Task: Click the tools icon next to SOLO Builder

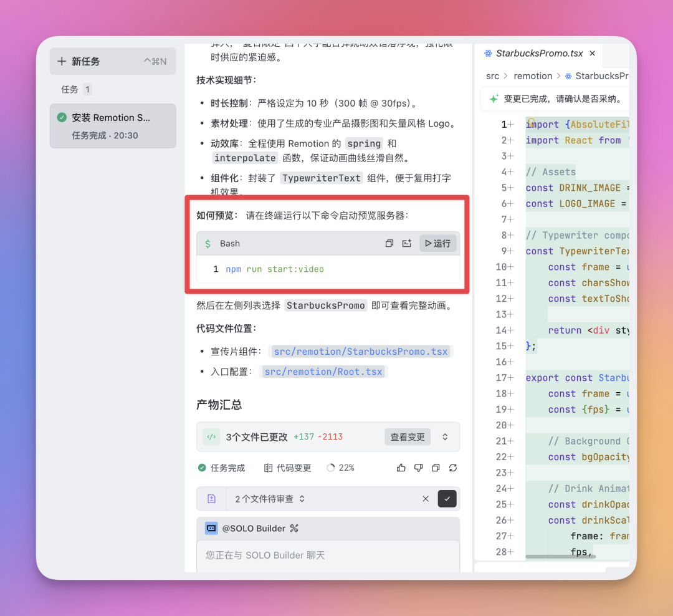Action: [x=294, y=528]
